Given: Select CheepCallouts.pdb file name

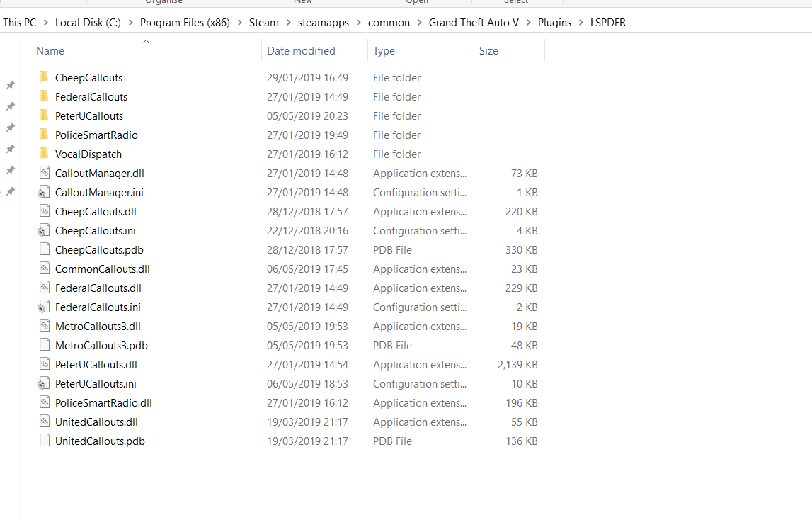Looking at the screenshot, I should [99, 249].
